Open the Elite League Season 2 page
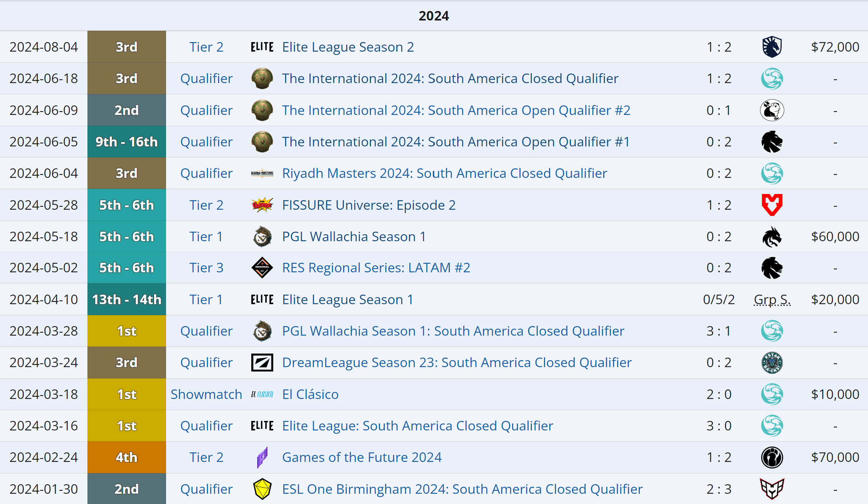The width and height of the screenshot is (868, 504). pos(348,46)
